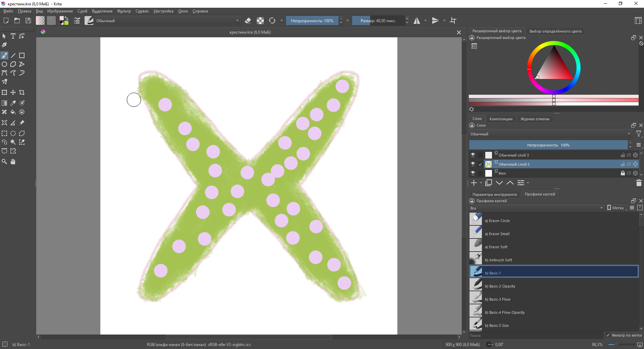Select the Ellipse shape tool
The width and height of the screenshot is (644, 349).
click(x=4, y=64)
